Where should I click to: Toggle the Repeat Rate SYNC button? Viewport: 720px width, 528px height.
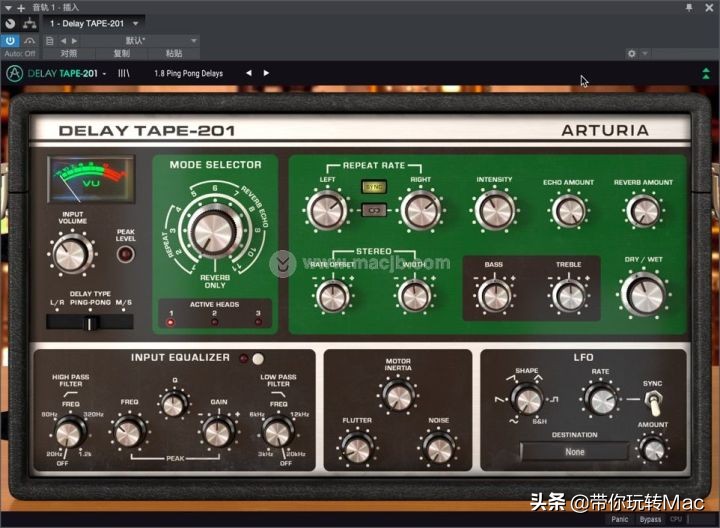[374, 187]
